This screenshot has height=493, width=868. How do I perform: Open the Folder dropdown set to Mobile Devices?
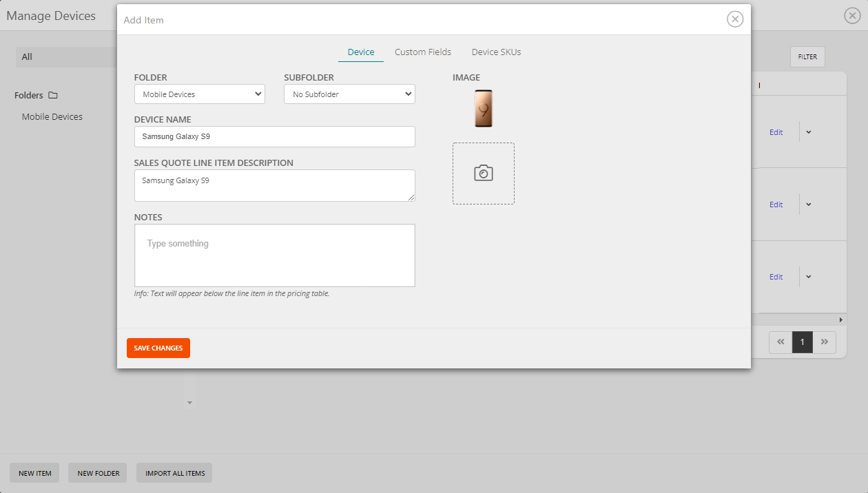point(199,94)
